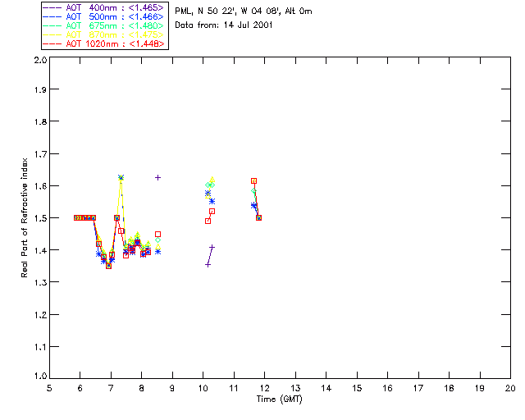
Task: Click the blue star peak marker near hour 7.3
Action: point(121,177)
